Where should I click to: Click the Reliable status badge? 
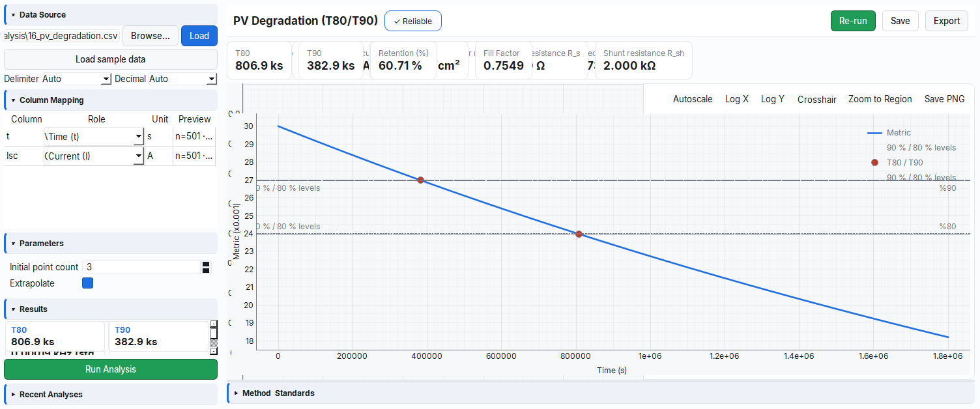coord(413,21)
